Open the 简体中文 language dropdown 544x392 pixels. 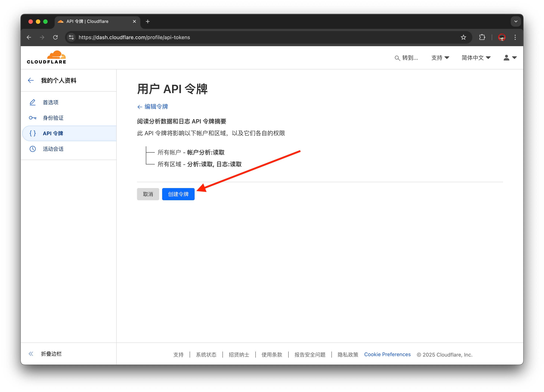click(x=476, y=58)
